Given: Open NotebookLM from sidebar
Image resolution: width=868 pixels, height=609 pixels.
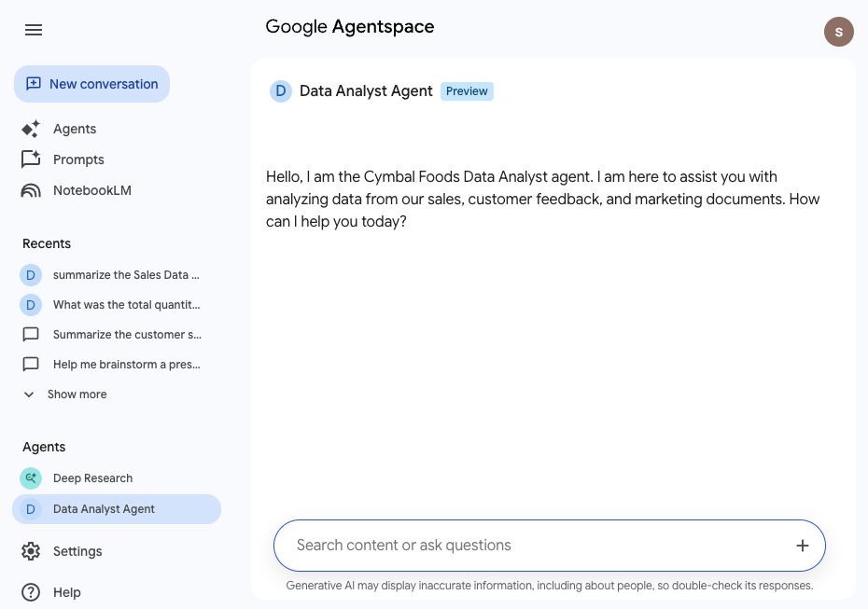Looking at the screenshot, I should tap(91, 190).
